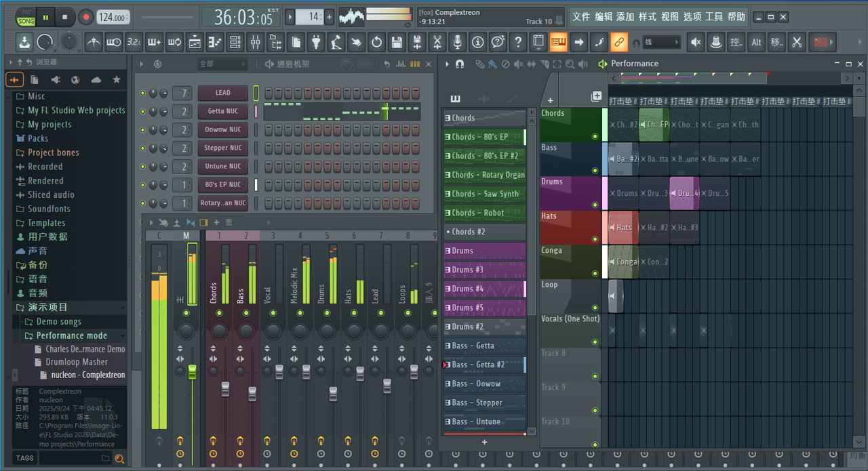Viewport: 868px width, 471px height.
Task: Toggle the metronome icon in toolbar
Action: pyautogui.click(x=94, y=43)
